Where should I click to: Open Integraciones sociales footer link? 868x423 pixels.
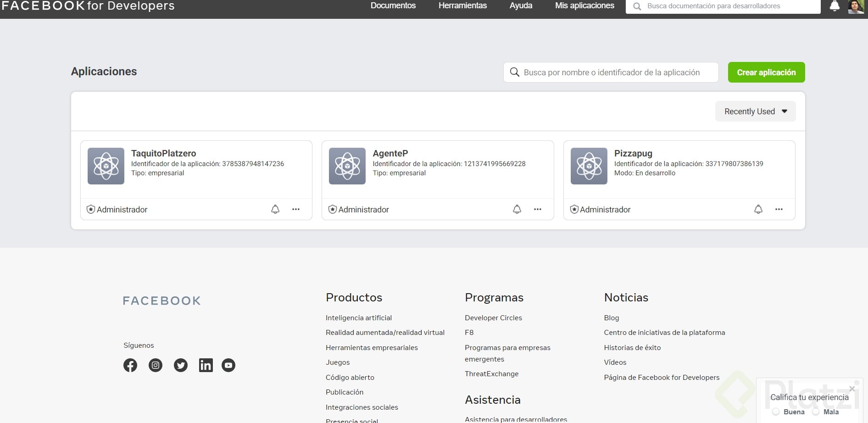pyautogui.click(x=362, y=407)
